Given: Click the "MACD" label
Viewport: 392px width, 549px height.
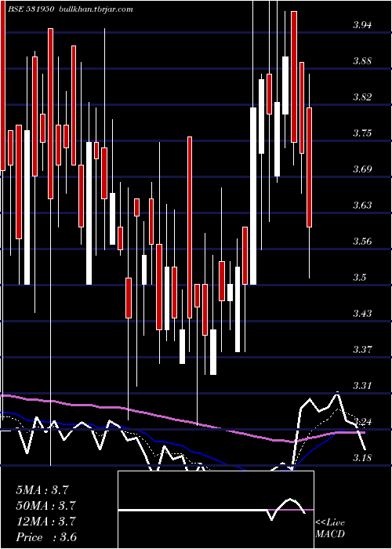Looking at the screenshot, I should (330, 534).
